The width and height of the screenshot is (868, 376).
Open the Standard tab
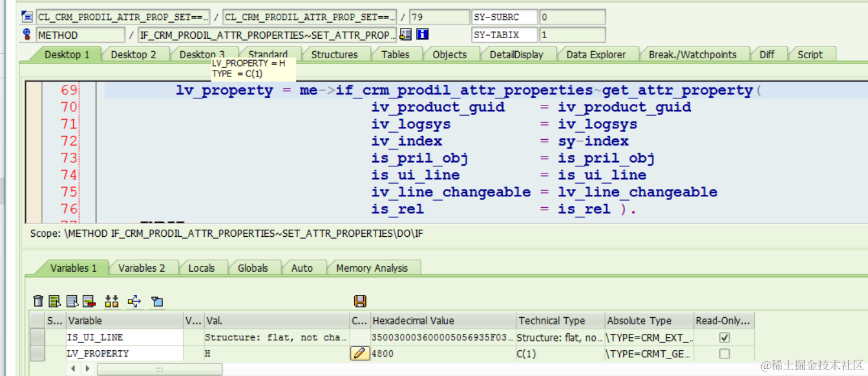(x=268, y=54)
